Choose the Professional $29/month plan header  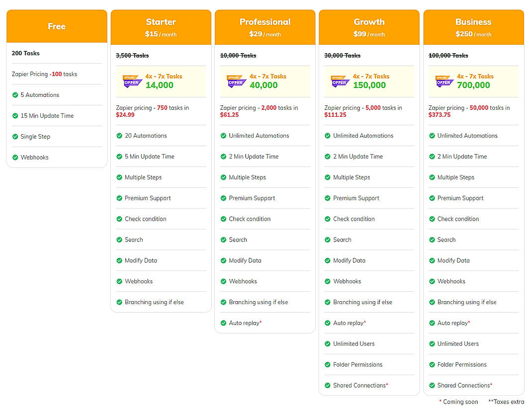(x=265, y=27)
